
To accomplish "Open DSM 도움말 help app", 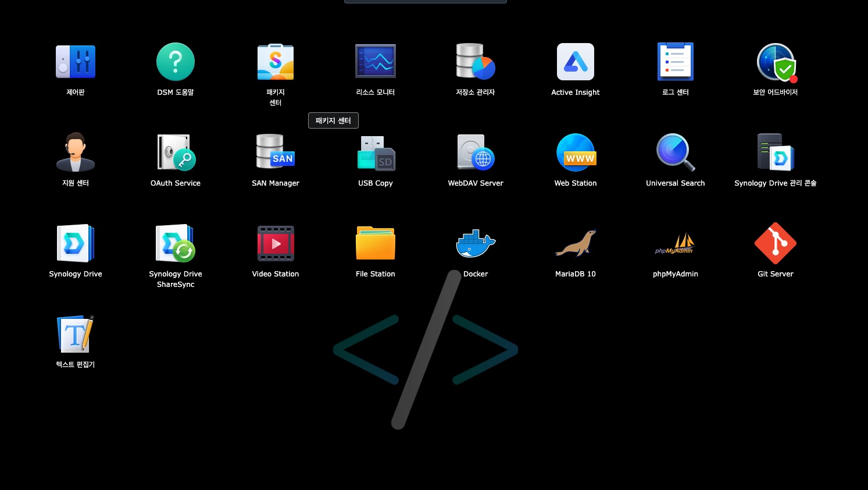I will pos(176,62).
